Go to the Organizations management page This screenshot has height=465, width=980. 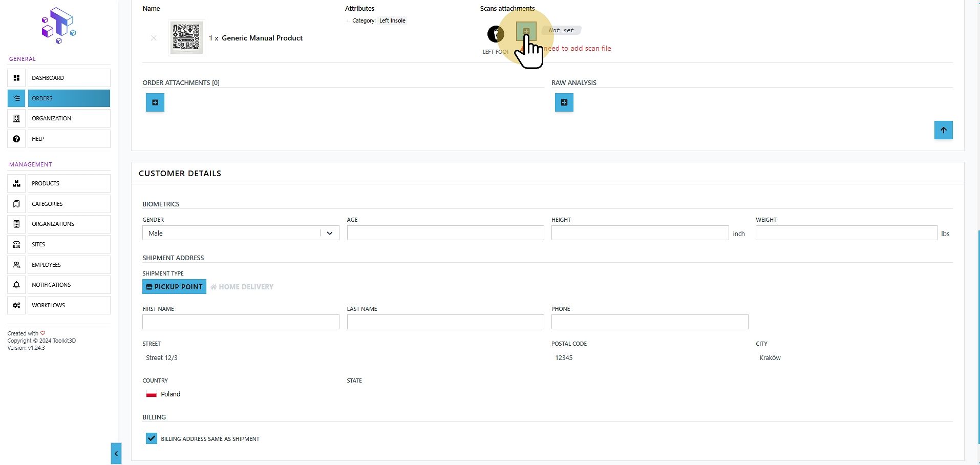coord(69,224)
